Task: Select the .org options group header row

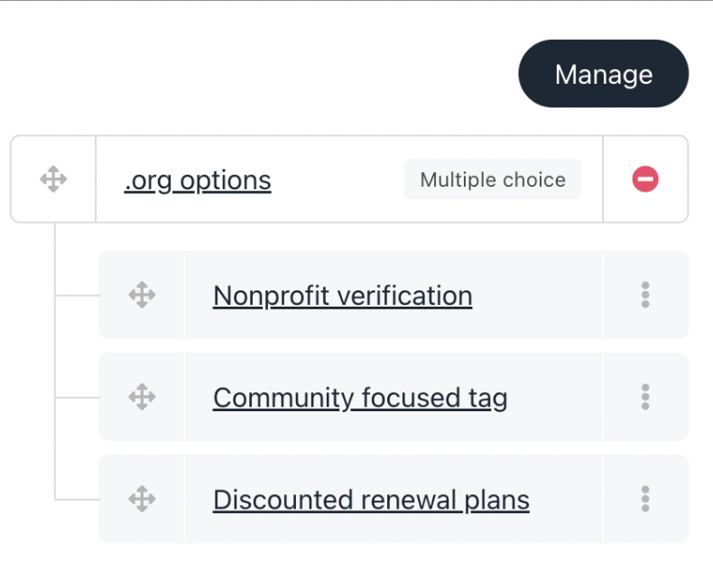Action: (x=343, y=179)
